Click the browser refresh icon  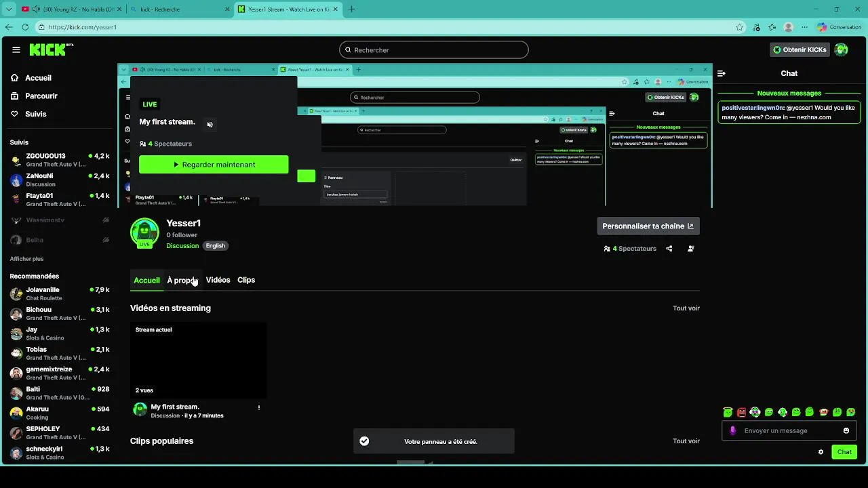[25, 27]
